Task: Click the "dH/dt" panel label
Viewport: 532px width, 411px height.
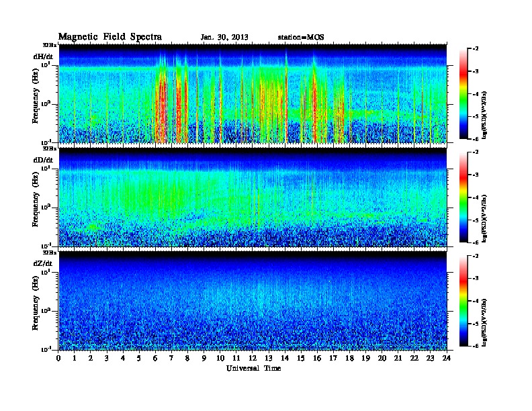Action: click(43, 56)
